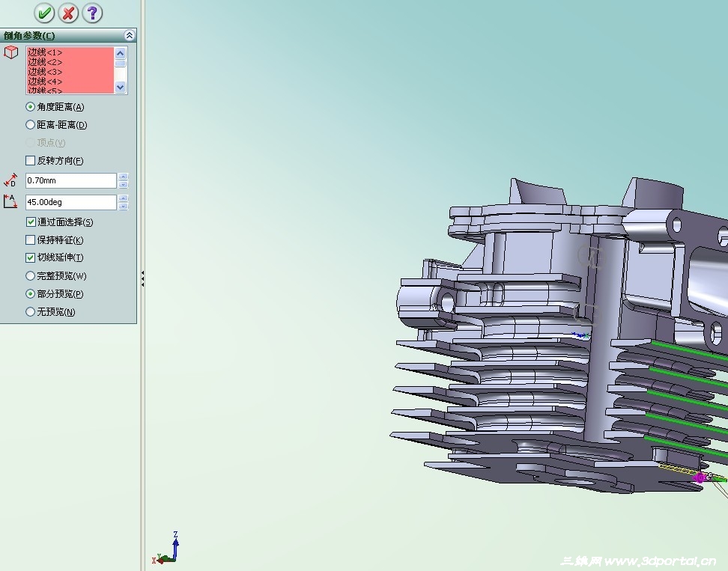Viewport: 728px width, 571px height.
Task: Select 边线<4> in the edge list
Action: coord(45,82)
